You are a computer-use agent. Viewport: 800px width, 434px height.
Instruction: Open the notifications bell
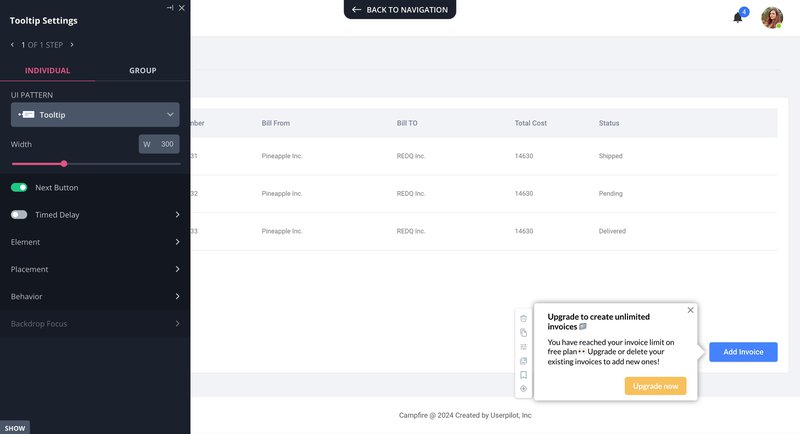point(738,17)
